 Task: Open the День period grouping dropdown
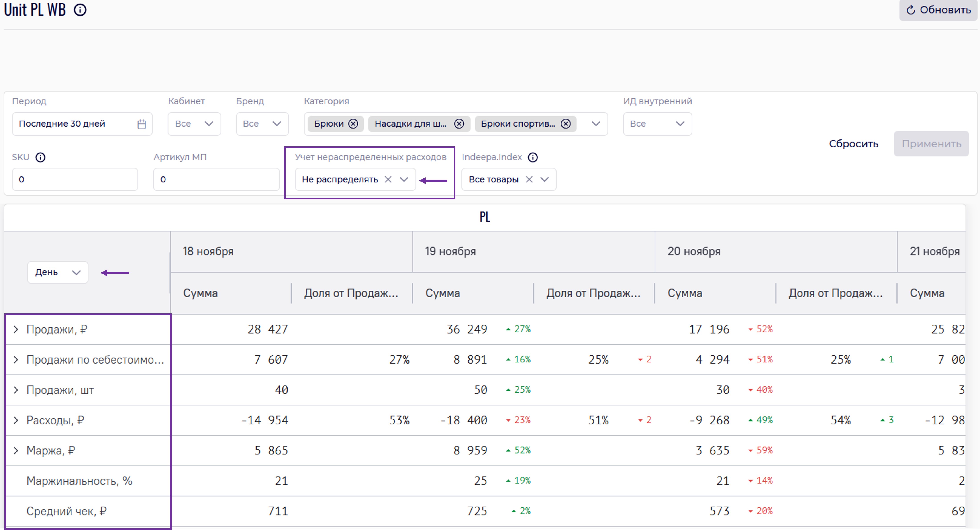(58, 272)
